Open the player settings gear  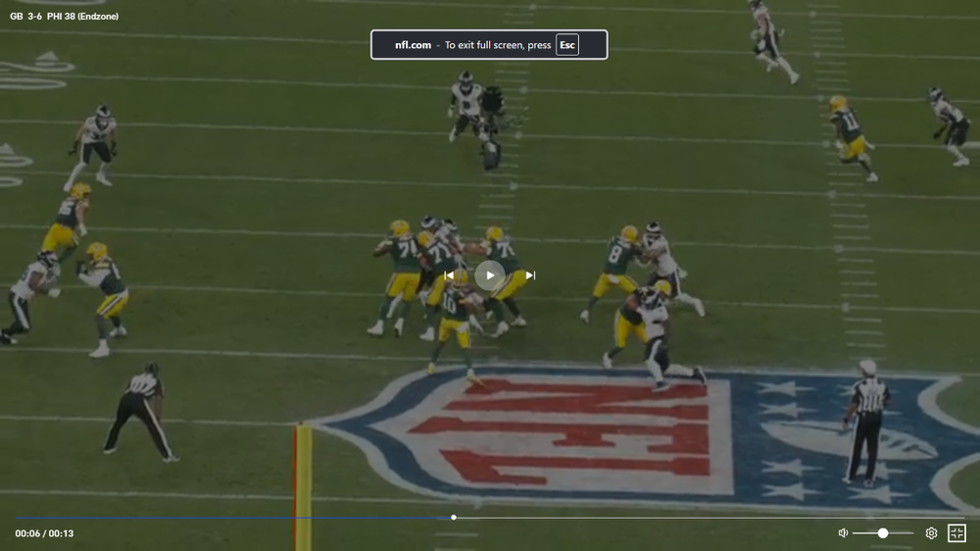(x=931, y=533)
